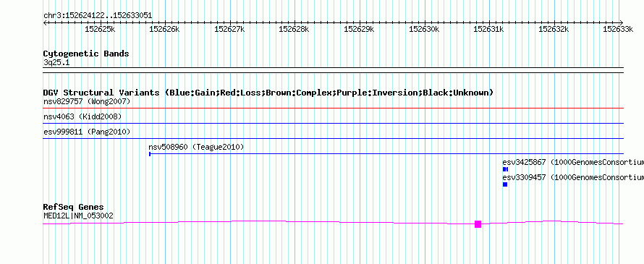Select the esv3309457 variant label
The height and width of the screenshot is (264, 644).
(x=573, y=177)
